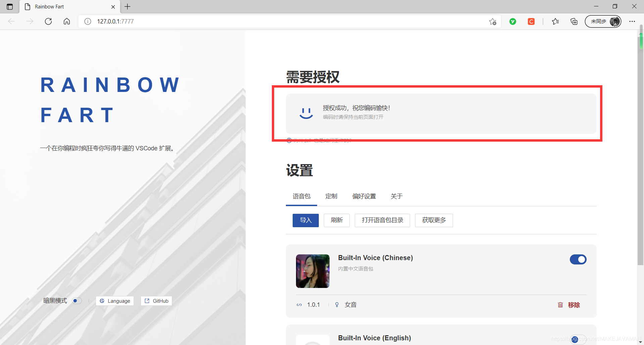The width and height of the screenshot is (644, 345).
Task: Go to browser home page icon
Action: (67, 21)
